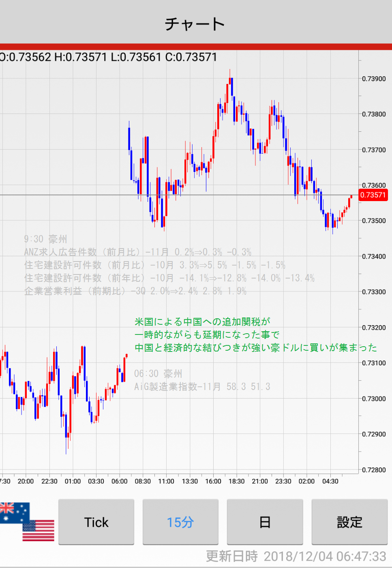This screenshot has width=392, height=568.
Task: Click the 0.72800 price axis label
Action: (374, 470)
